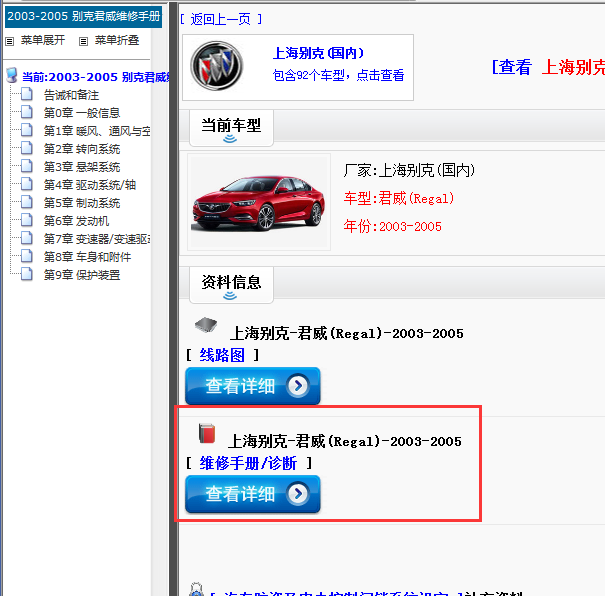Click the [查看 上海别克 link at right
Image resolution: width=605 pixels, height=596 pixels.
coord(548,67)
